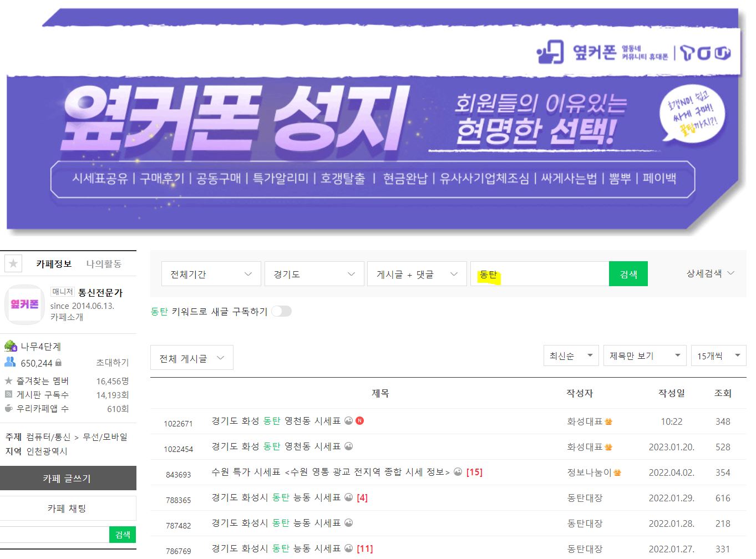Click the image icon on post 786769
The image size is (756, 559).
(x=349, y=548)
